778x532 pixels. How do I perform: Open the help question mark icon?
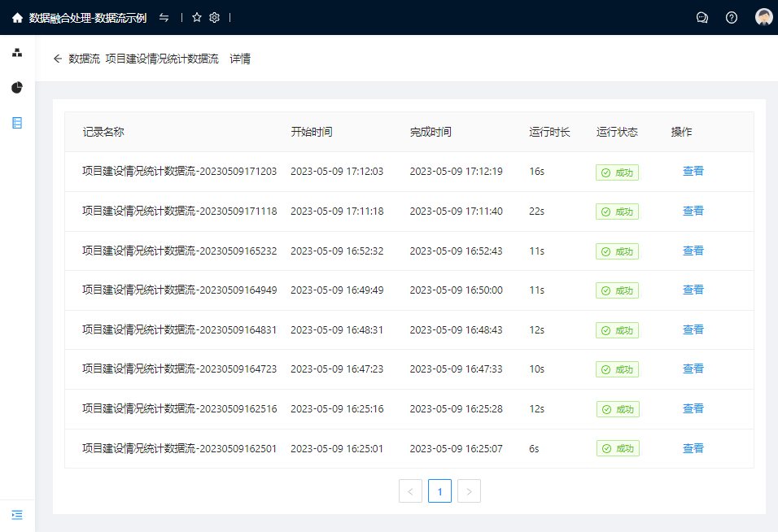(732, 17)
